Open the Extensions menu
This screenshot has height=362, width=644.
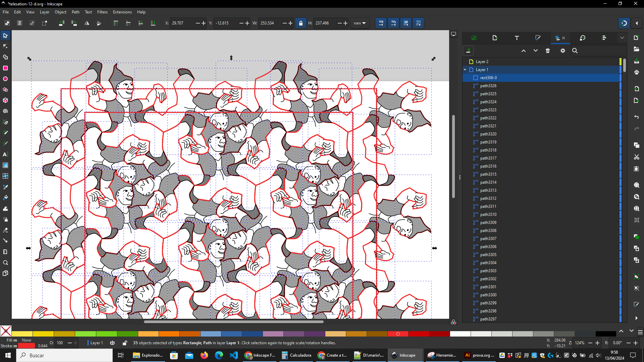[x=122, y=12]
